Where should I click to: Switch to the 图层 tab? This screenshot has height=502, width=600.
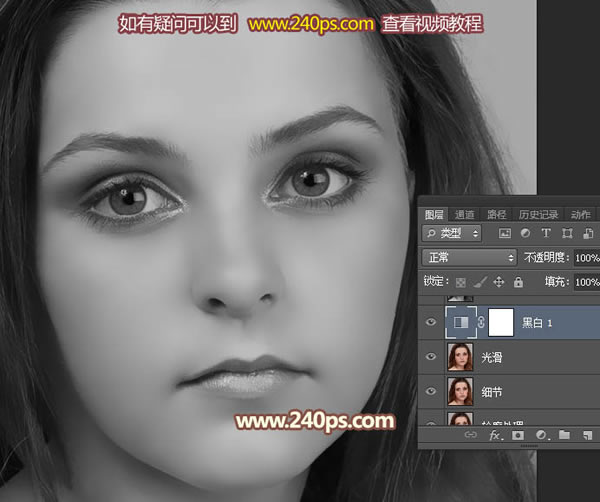(x=434, y=215)
